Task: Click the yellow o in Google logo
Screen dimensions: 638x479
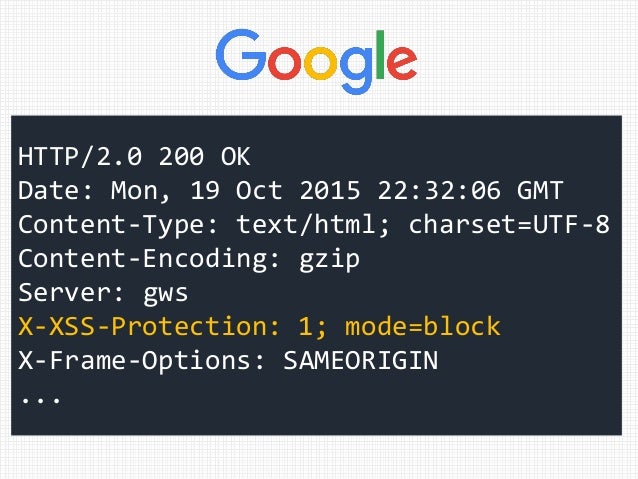Action: coord(321,63)
